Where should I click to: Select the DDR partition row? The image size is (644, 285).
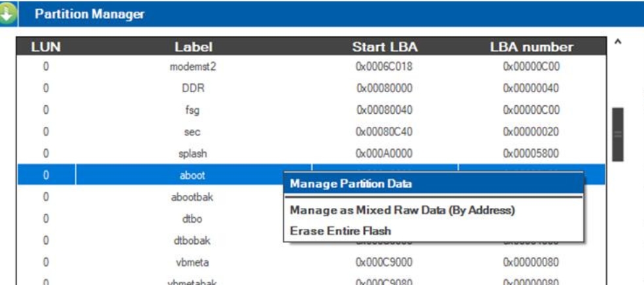click(x=193, y=88)
